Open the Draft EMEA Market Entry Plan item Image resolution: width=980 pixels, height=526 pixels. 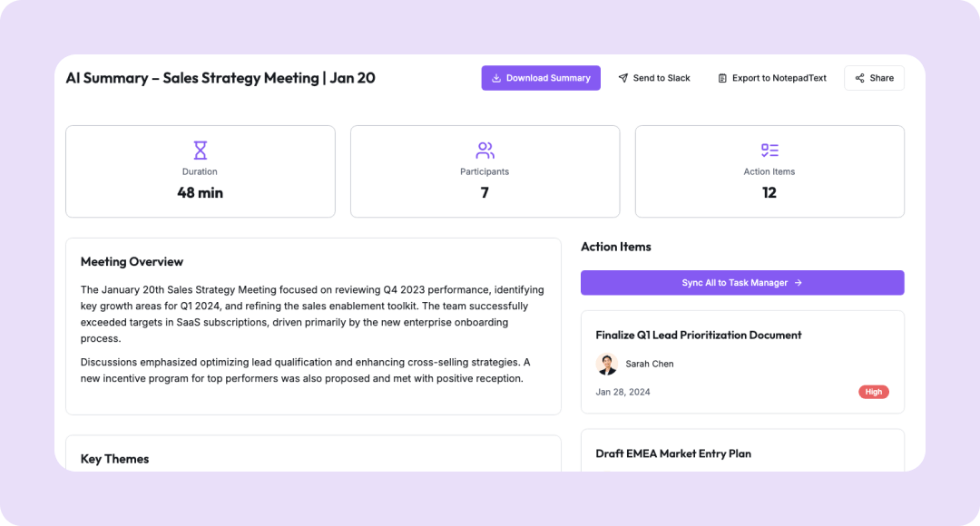click(x=672, y=453)
